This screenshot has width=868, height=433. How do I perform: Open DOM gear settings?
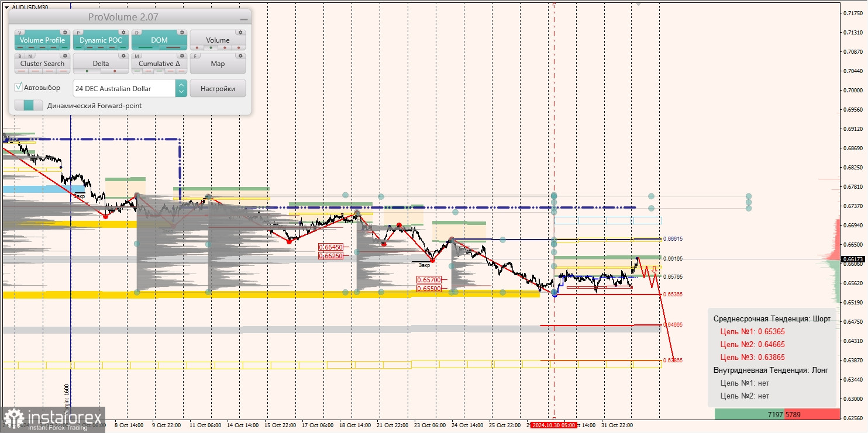(x=182, y=33)
